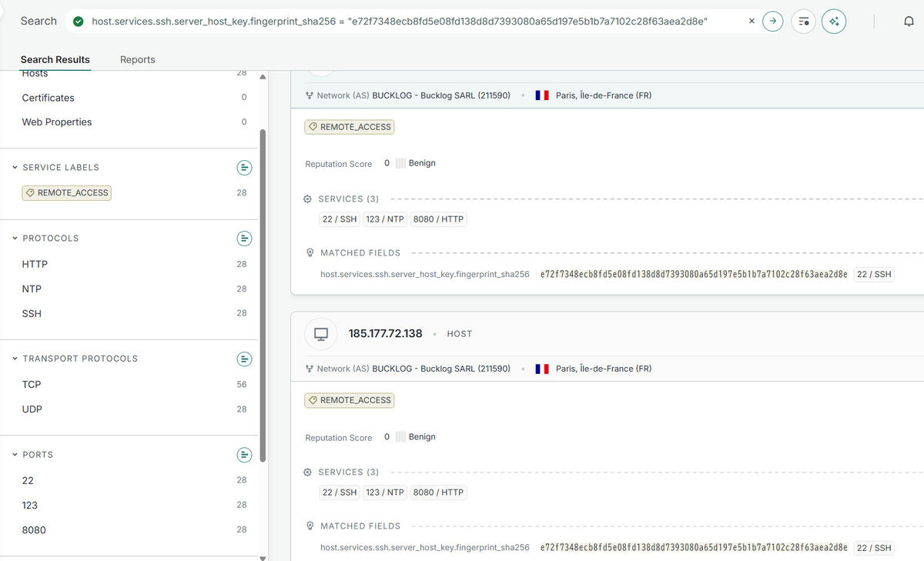This screenshot has height=561, width=924.
Task: Click the sidebar vertical scrollbar thumb
Action: coord(263,296)
